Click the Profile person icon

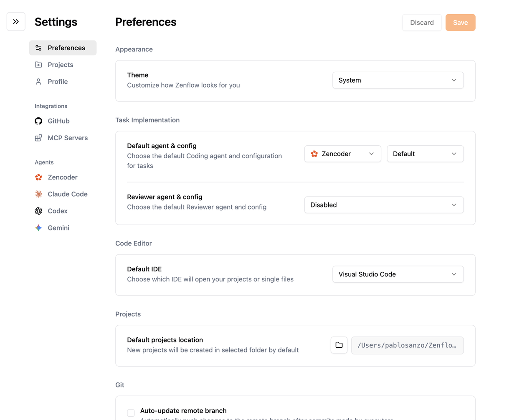(38, 81)
